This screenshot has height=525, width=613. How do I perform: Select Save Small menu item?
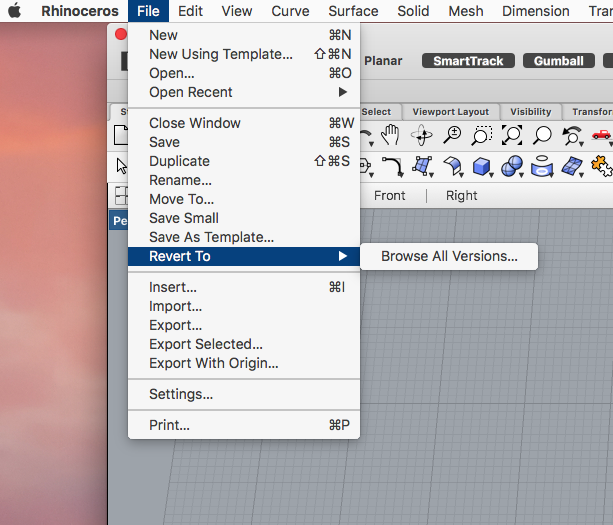point(244,218)
